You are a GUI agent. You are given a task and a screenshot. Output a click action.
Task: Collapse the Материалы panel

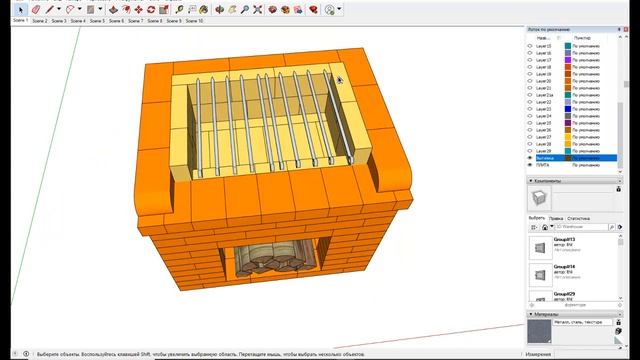(x=531, y=314)
